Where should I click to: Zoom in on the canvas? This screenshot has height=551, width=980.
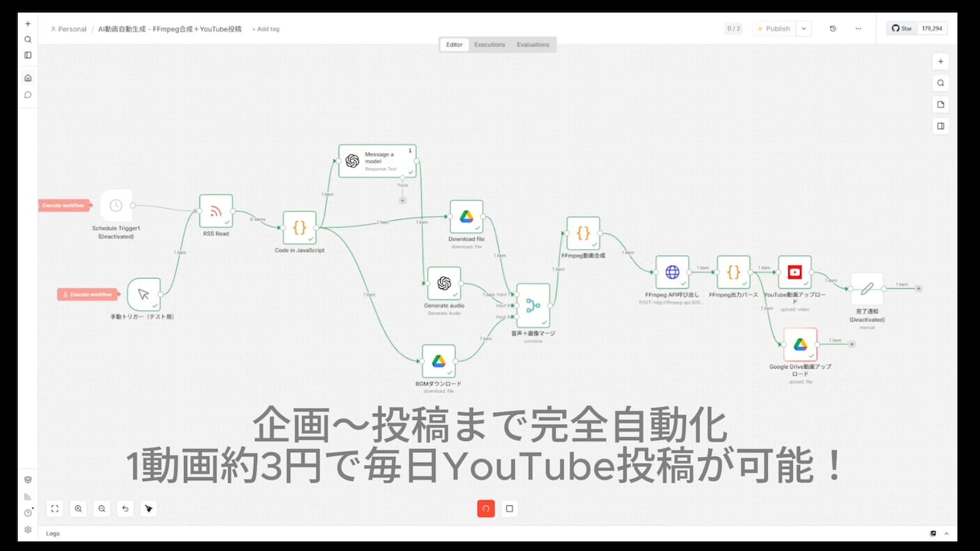point(79,508)
